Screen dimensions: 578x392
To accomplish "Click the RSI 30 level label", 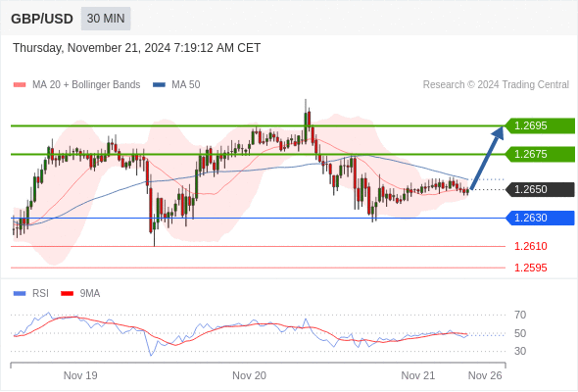I will tap(520, 351).
